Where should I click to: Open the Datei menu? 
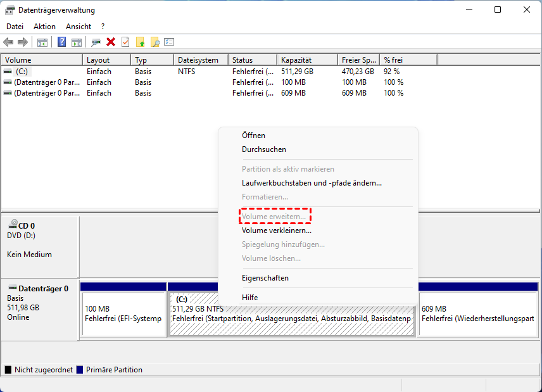[x=15, y=27]
